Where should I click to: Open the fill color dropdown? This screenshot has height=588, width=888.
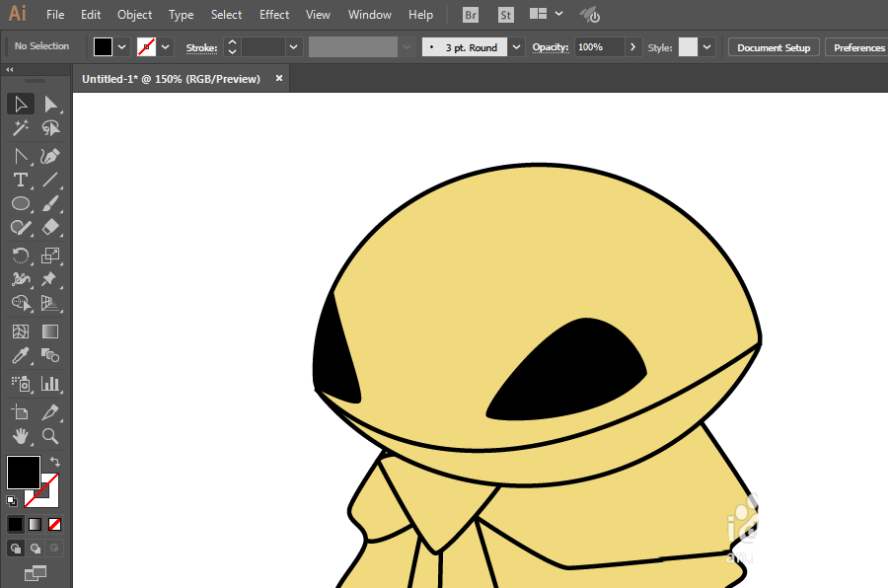(x=122, y=47)
